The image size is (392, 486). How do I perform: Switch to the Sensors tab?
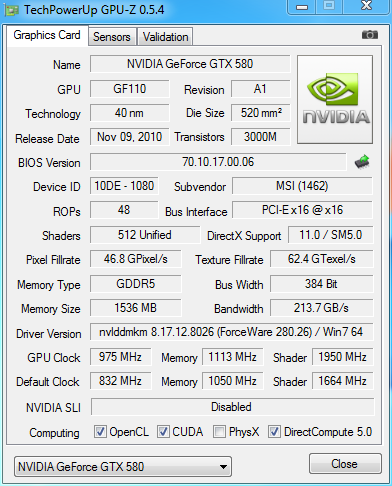pyautogui.click(x=112, y=37)
